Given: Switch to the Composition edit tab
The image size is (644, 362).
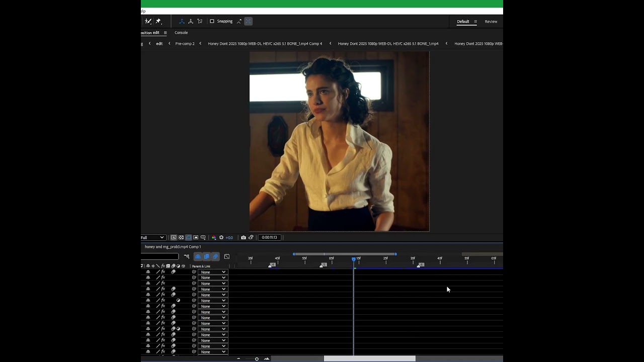Looking at the screenshot, I should (x=150, y=33).
